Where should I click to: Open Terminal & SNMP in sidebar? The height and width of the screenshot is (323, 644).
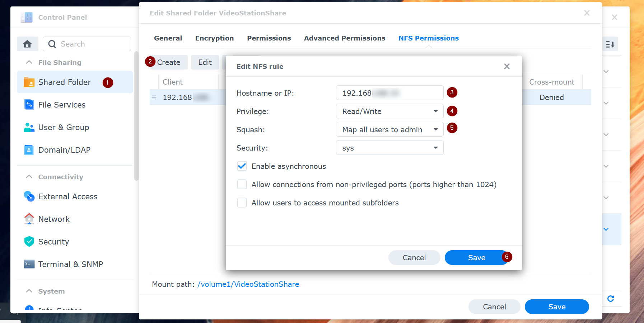[x=75, y=264]
